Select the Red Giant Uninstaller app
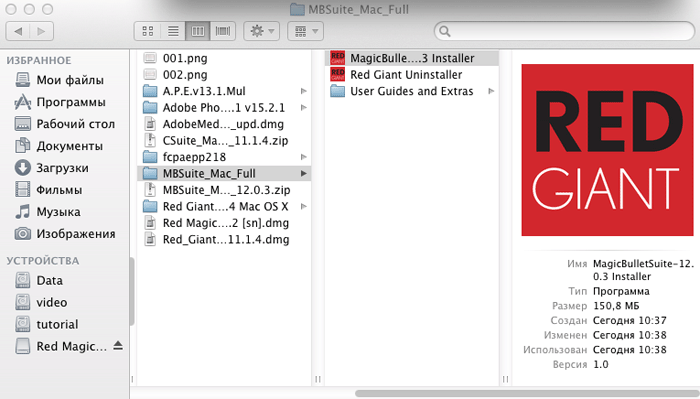700x399 pixels. pyautogui.click(x=412, y=75)
